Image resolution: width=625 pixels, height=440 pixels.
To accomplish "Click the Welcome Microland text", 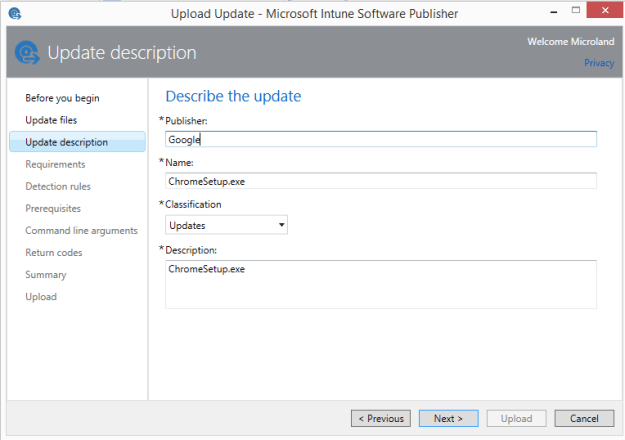I will pyautogui.click(x=570, y=41).
